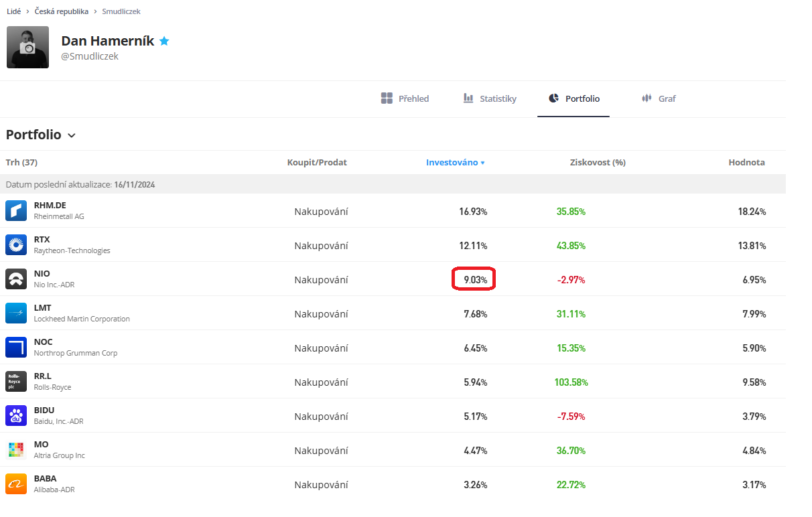The height and width of the screenshot is (517, 812).
Task: Click the NOC ticker symbol
Action: click(x=44, y=342)
